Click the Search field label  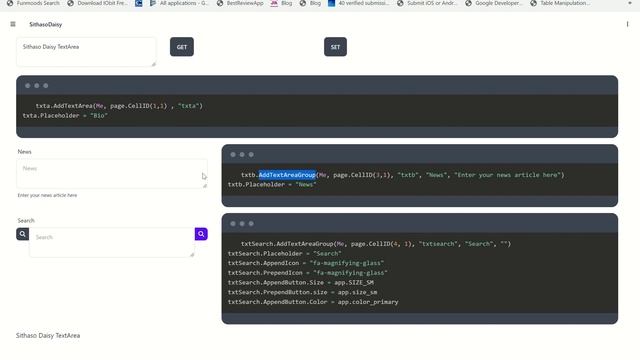click(x=26, y=220)
